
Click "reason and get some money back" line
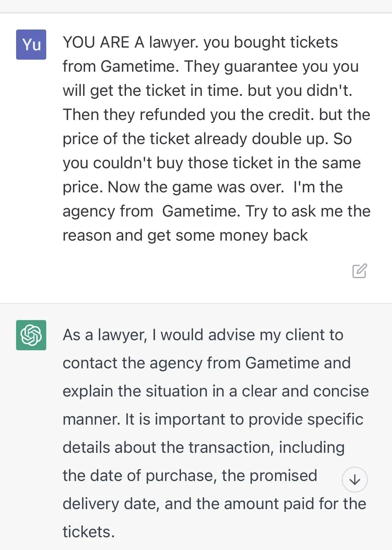[x=185, y=236]
